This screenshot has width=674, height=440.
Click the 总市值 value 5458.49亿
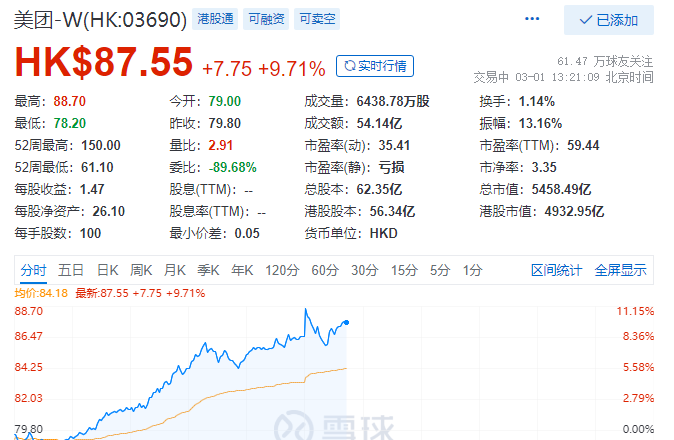[x=561, y=189]
